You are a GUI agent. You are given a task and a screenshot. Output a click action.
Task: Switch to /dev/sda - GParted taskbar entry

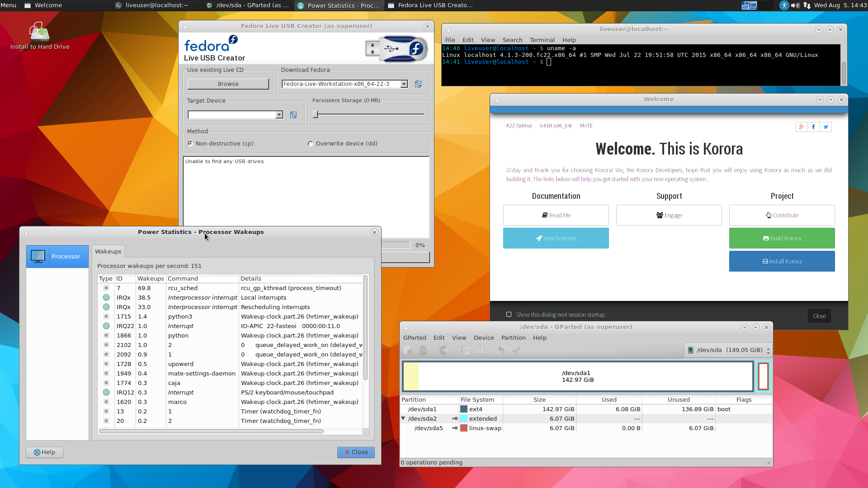[x=248, y=5]
